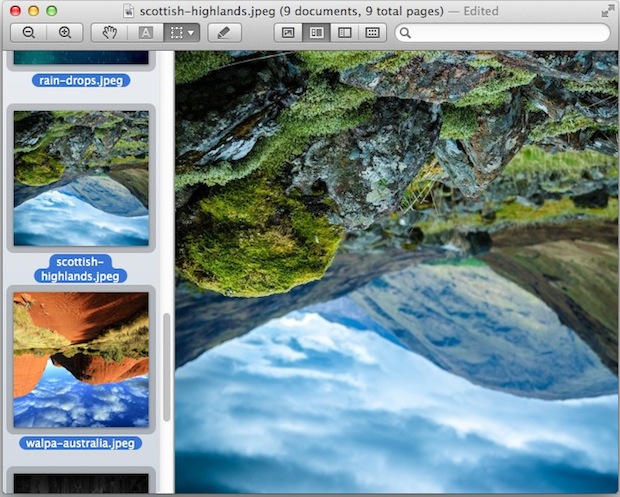Click the window title scottish-highlands.jpeg
The height and width of the screenshot is (497, 620).
click(208, 11)
